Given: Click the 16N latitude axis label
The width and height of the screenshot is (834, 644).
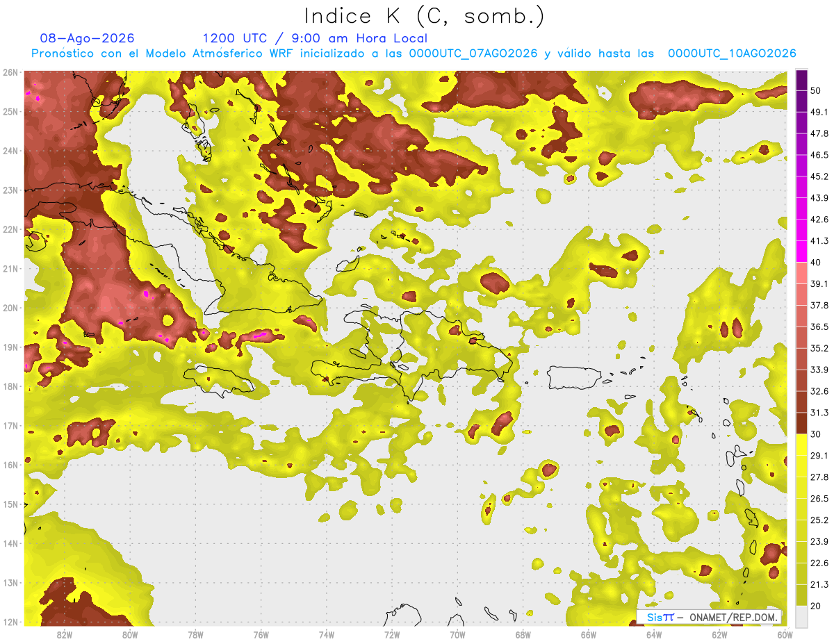Looking at the screenshot, I should 10,465.
